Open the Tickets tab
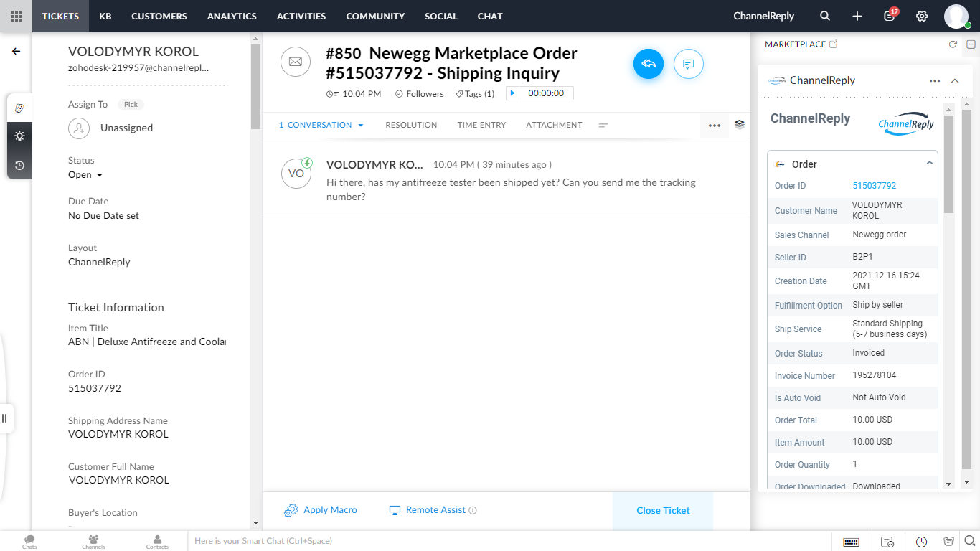This screenshot has width=980, height=551. pos(60,16)
